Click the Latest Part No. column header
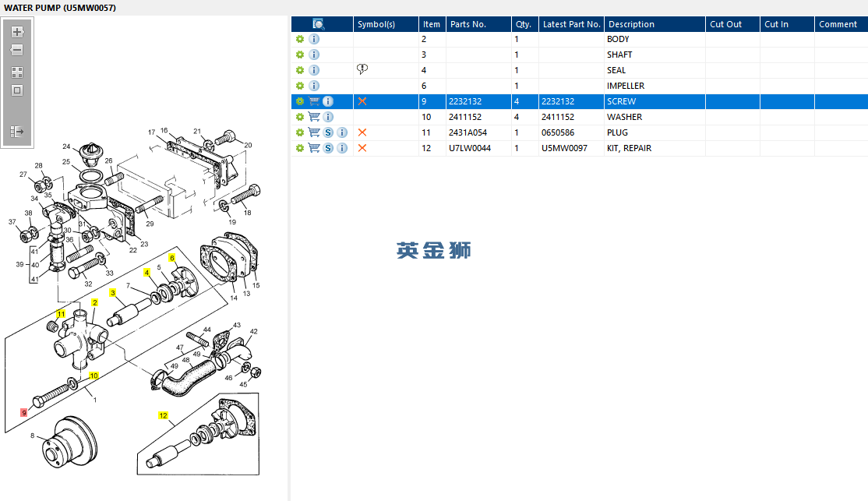868x501 pixels. coord(571,24)
